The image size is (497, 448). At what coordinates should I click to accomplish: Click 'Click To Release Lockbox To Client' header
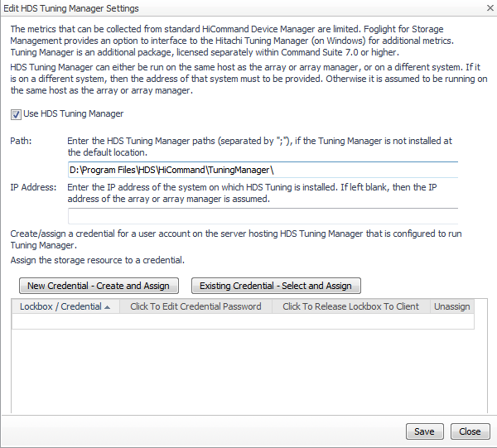point(351,306)
